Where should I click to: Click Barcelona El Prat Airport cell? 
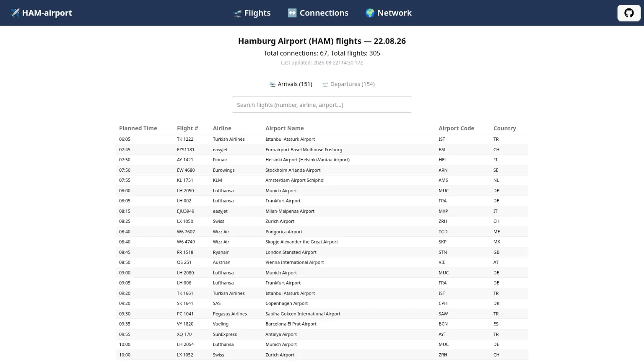click(291, 324)
